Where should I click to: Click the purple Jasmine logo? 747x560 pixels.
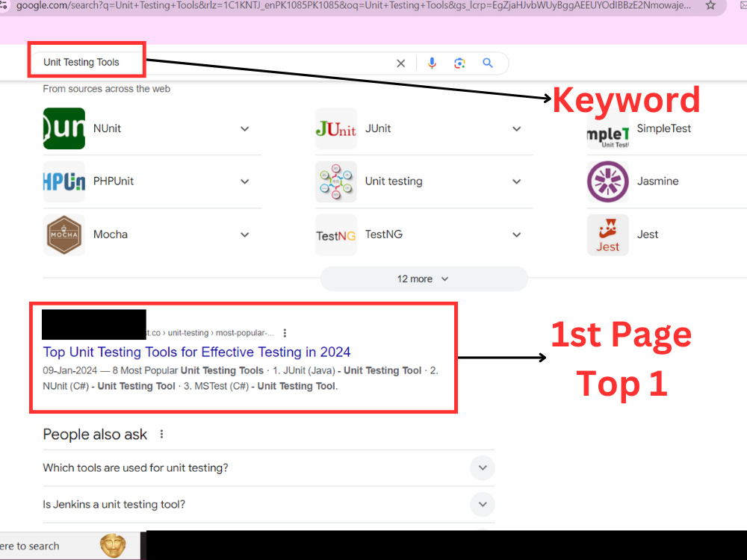coord(608,182)
